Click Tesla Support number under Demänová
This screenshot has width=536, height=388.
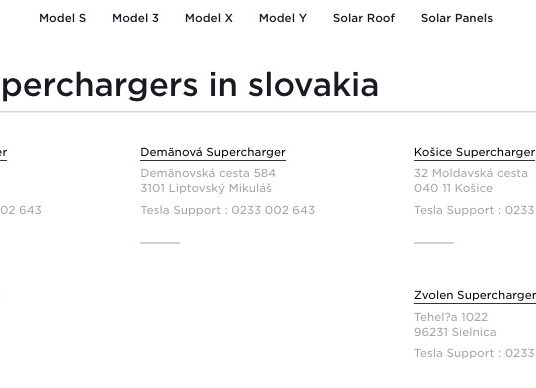(x=228, y=210)
